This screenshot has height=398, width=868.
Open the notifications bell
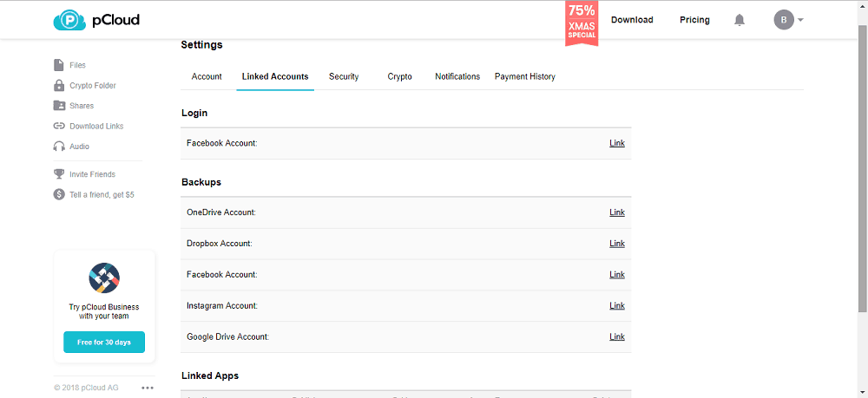pyautogui.click(x=739, y=21)
